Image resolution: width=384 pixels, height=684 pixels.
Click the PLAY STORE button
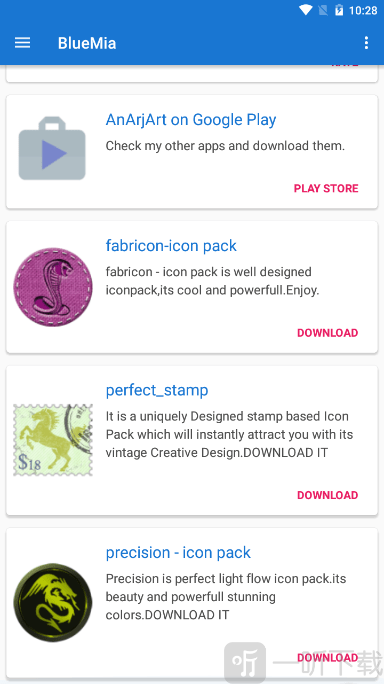pos(326,188)
